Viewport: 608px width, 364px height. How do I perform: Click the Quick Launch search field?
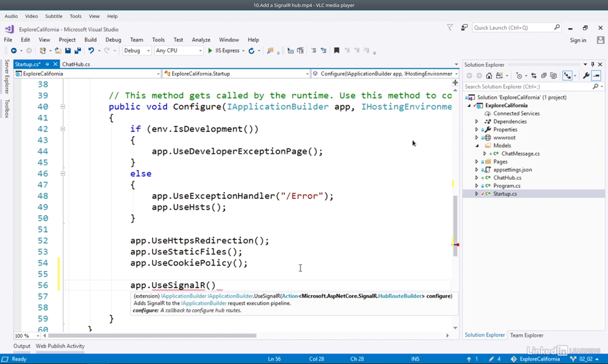(x=516, y=27)
